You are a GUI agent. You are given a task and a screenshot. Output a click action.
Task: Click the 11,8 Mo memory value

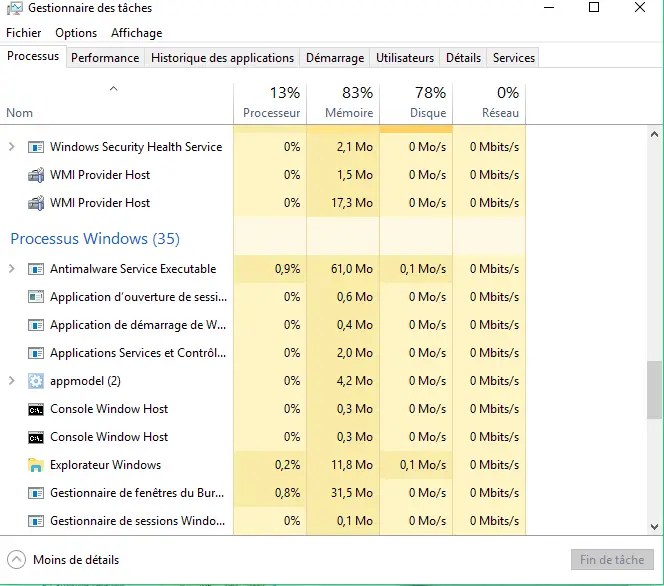(352, 465)
